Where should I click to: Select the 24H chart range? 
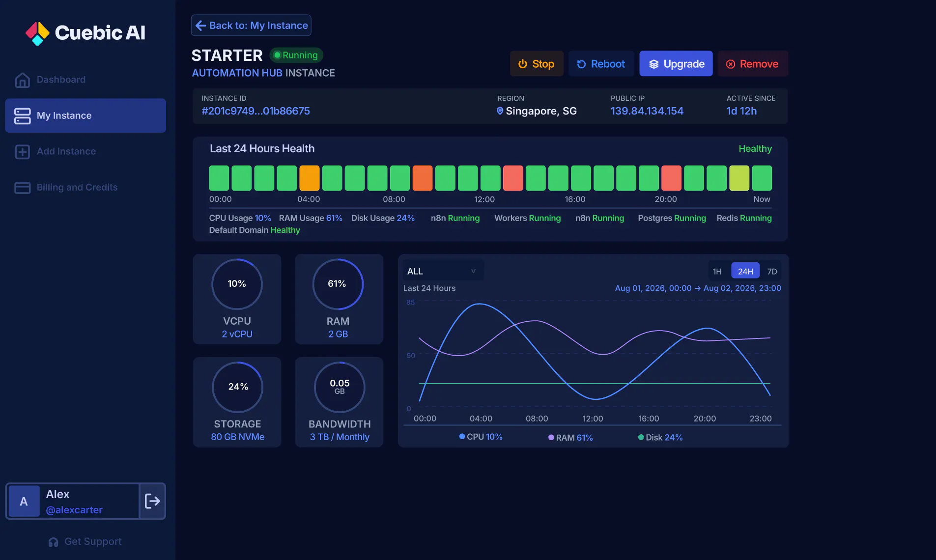745,271
